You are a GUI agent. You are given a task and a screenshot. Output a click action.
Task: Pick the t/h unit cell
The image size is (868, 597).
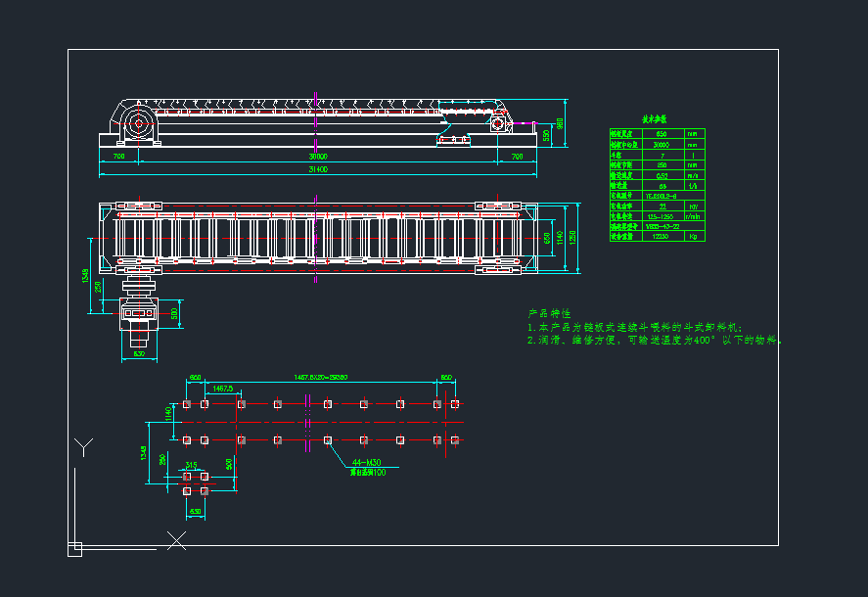point(695,186)
